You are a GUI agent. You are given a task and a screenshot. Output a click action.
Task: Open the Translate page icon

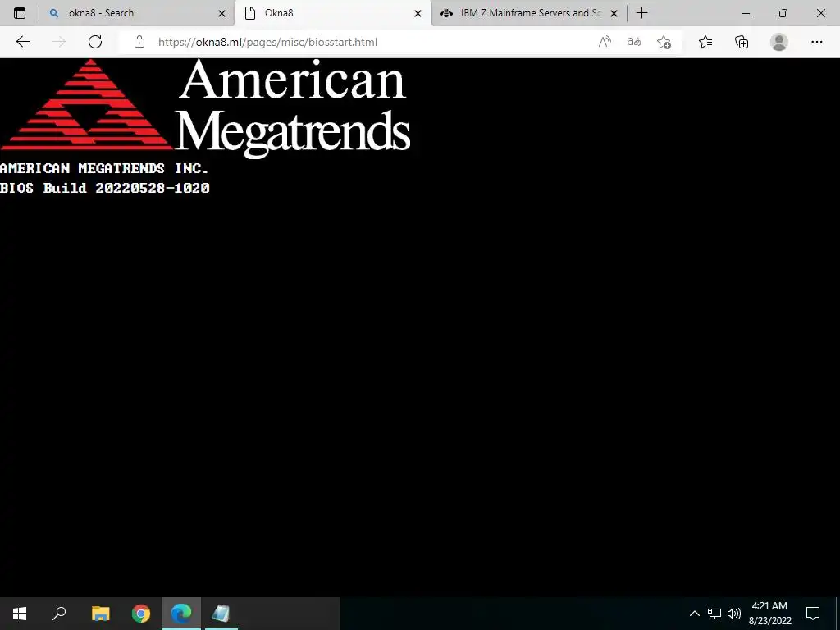coord(634,42)
